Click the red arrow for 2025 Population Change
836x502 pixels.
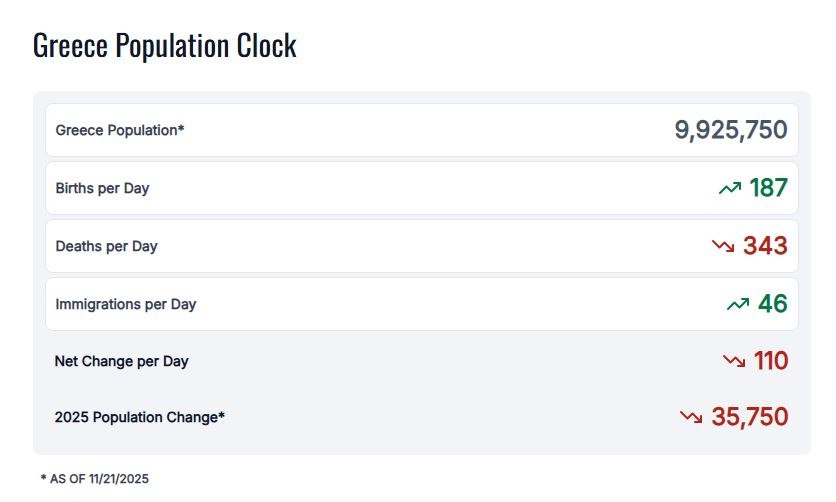(x=691, y=417)
